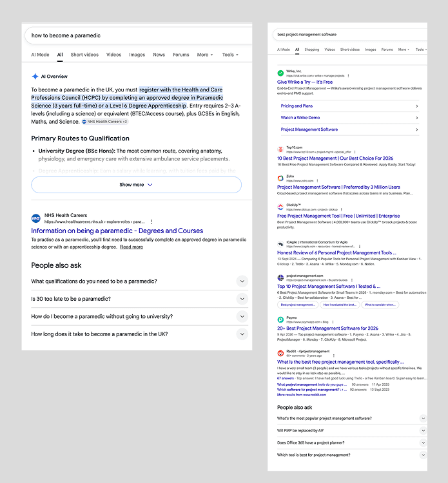Open 'What project management tools do you guys' link
This screenshot has width=448, height=483.
tap(312, 384)
